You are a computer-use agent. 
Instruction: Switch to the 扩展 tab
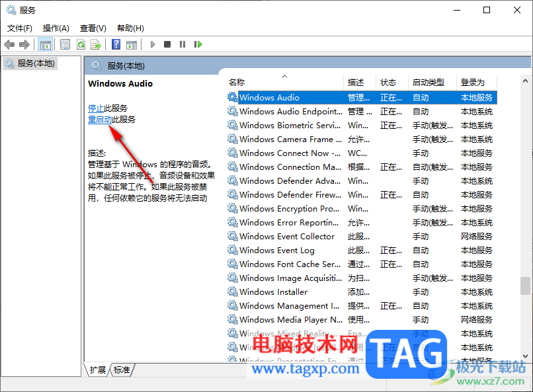tap(98, 370)
